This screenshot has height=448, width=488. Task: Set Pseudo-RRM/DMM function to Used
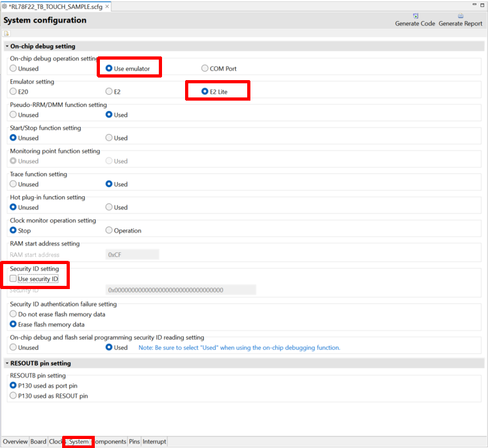[x=109, y=115]
